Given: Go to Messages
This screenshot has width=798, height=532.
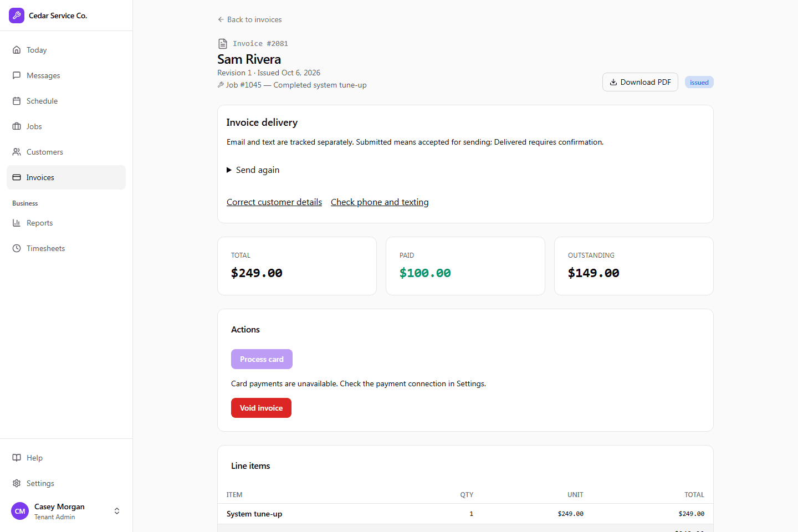Looking at the screenshot, I should pos(66,75).
